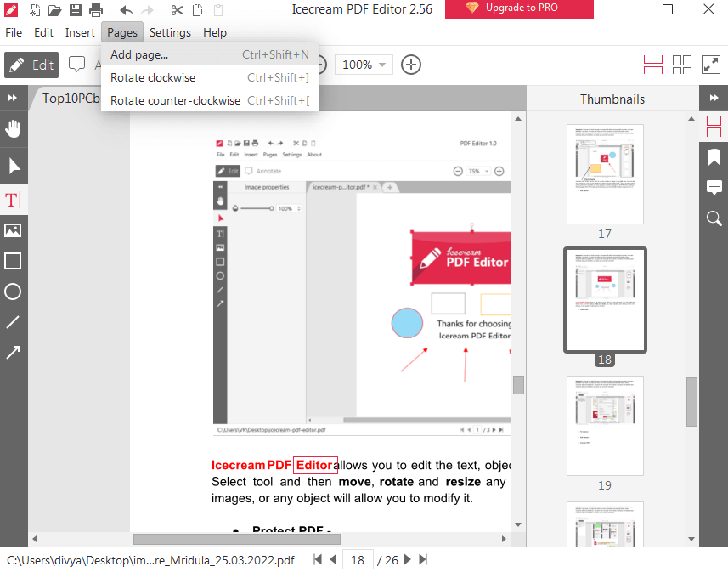This screenshot has width=728, height=572.
Task: Select the Hand pan tool
Action: pos(13,129)
